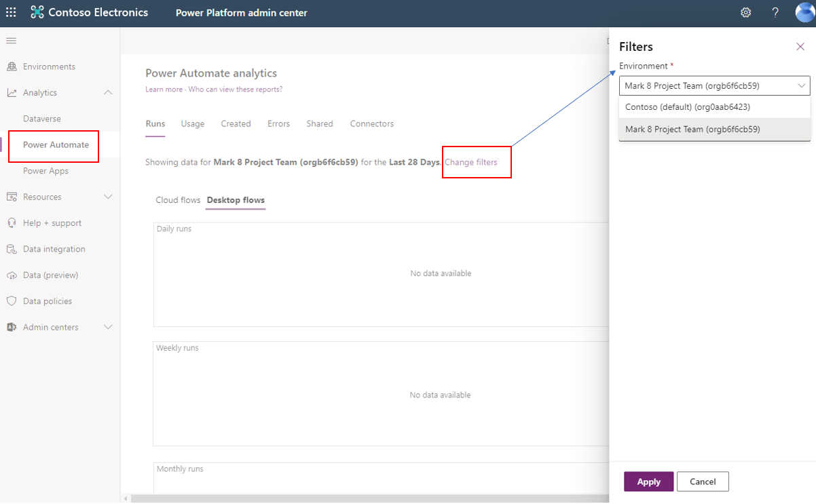This screenshot has height=504, width=816.
Task: Expand the Resources section chevron
Action: click(x=108, y=197)
